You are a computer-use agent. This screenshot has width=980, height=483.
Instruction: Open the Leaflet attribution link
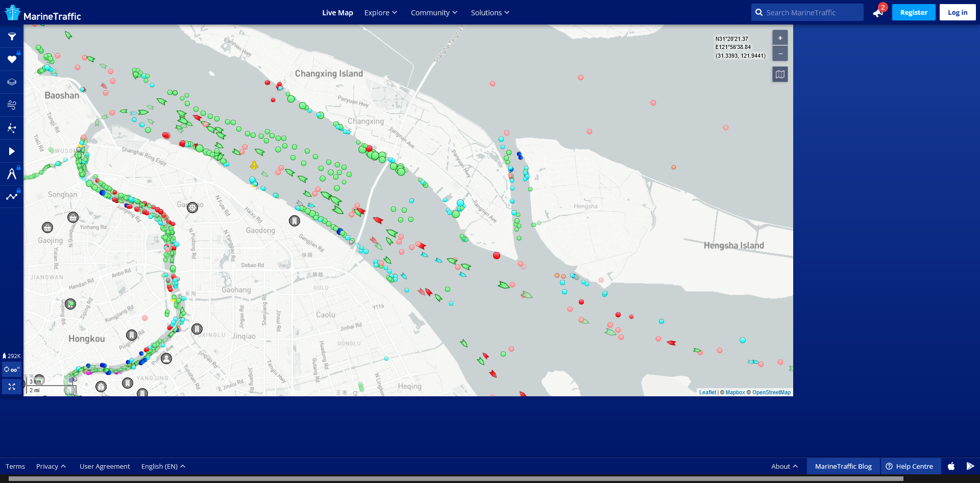point(707,392)
